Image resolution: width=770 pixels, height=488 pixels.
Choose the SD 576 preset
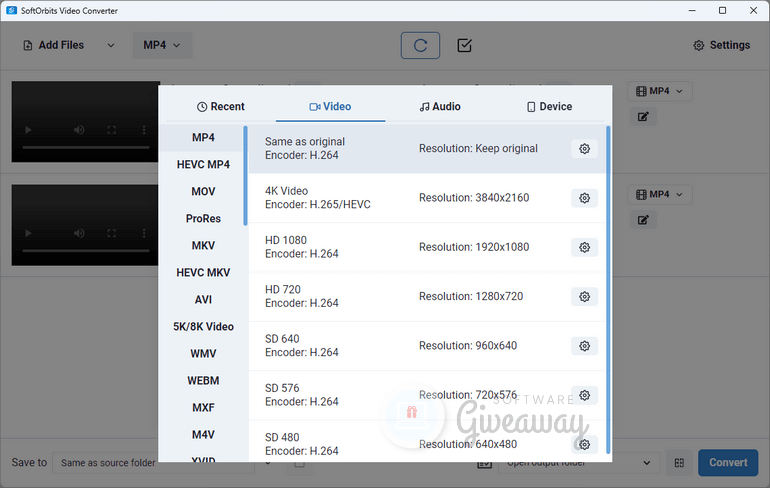tap(427, 395)
